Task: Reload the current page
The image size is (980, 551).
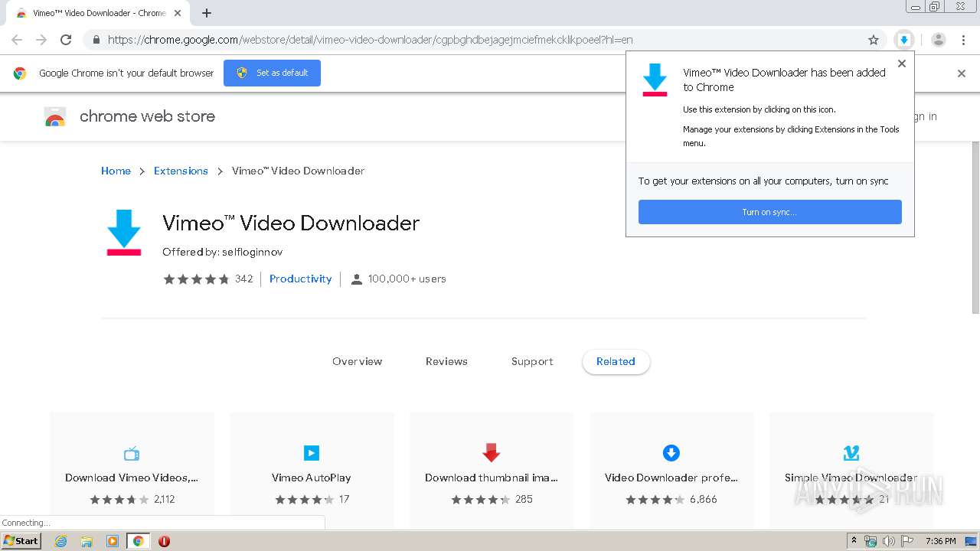Action: coord(66,40)
